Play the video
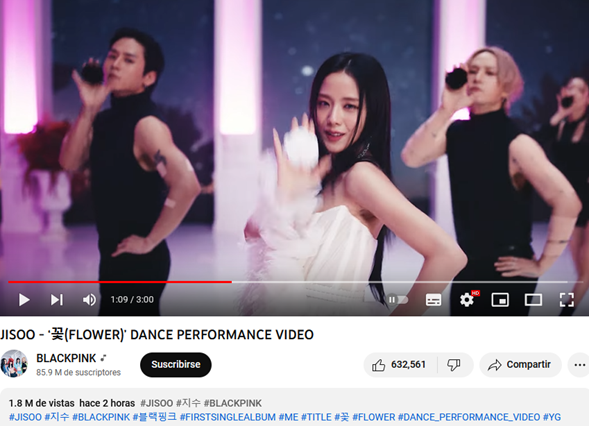589x426 pixels. [24, 300]
